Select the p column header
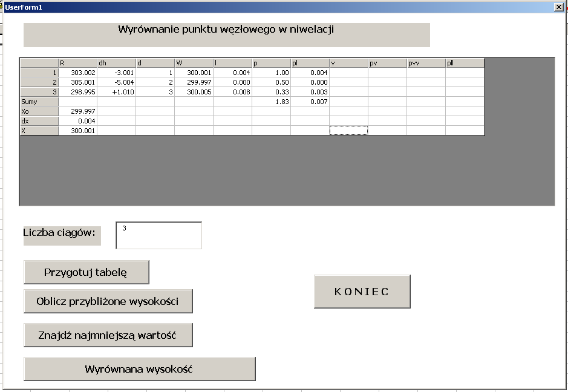 [272, 63]
